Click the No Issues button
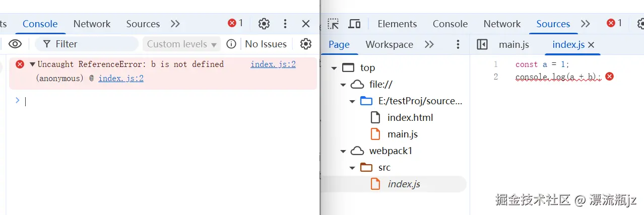644x215 pixels. click(266, 44)
